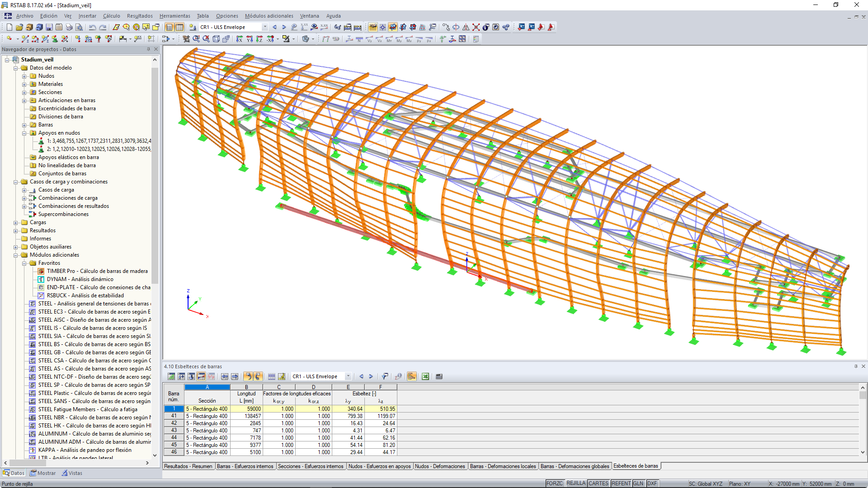Click the Save icon in main toolbar
Image resolution: width=868 pixels, height=488 pixels.
(x=49, y=27)
